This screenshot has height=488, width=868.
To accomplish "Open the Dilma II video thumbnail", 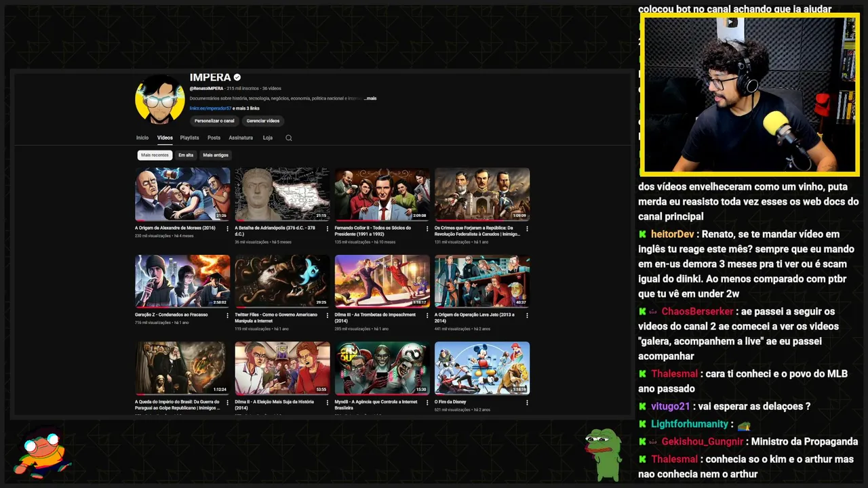I will tap(282, 368).
